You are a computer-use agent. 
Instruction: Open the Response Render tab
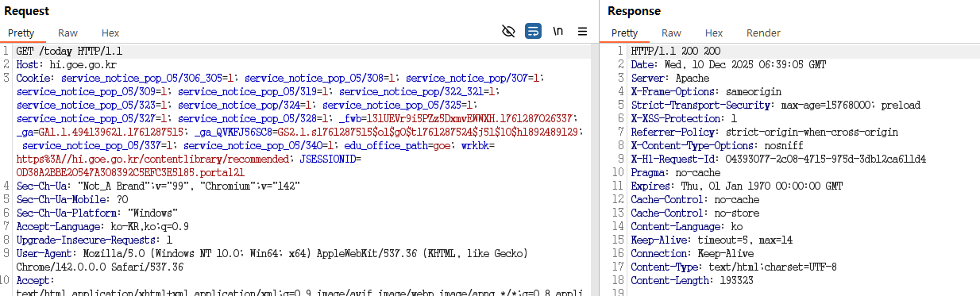tap(763, 33)
